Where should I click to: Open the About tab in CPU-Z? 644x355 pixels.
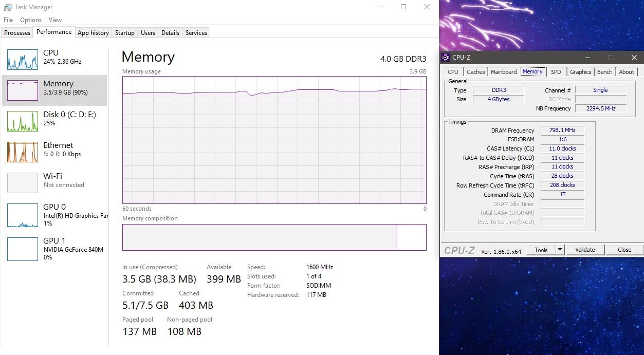[x=626, y=72]
